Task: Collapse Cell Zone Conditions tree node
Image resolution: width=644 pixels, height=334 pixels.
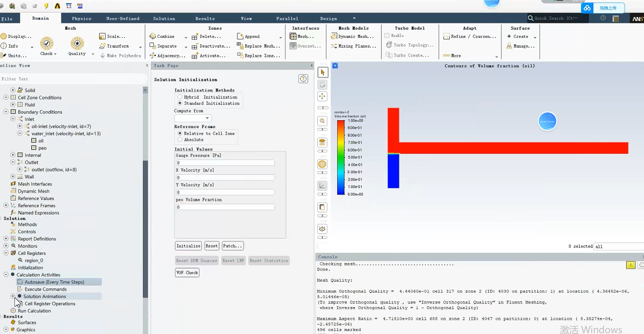Action: pos(6,98)
